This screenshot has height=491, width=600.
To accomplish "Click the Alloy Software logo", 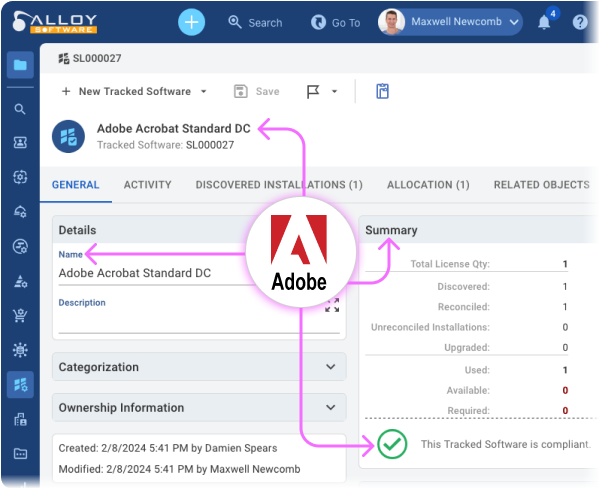I will 54,22.
